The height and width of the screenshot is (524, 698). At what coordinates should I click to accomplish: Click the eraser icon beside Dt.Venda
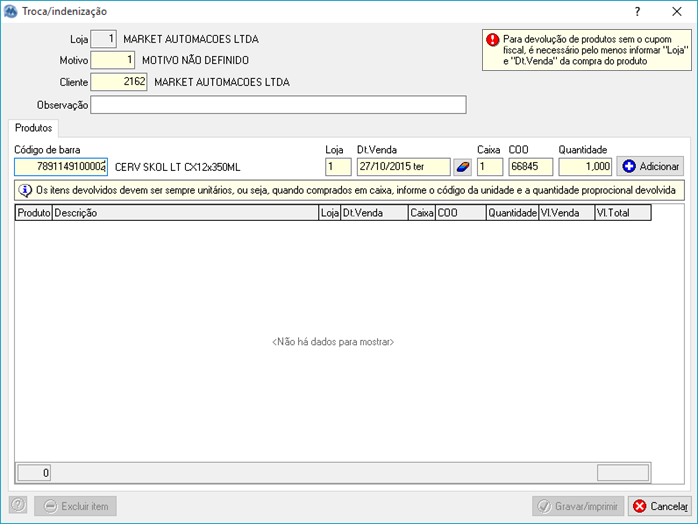click(463, 167)
